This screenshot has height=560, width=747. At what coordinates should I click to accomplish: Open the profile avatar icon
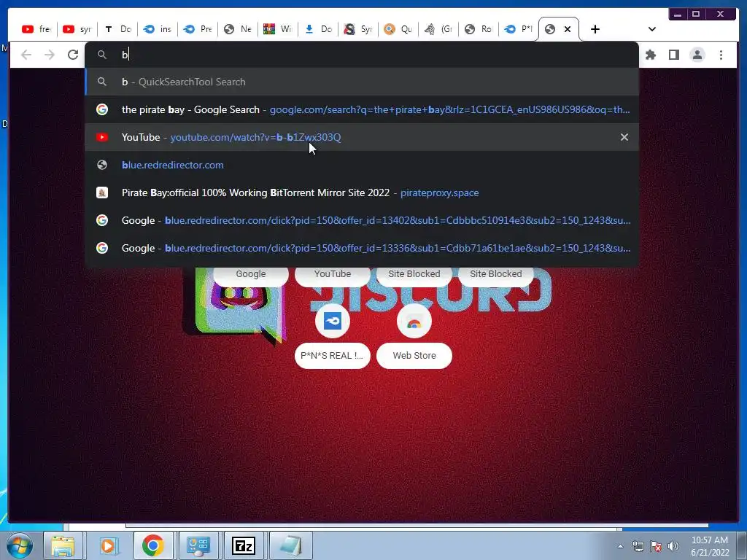click(x=697, y=55)
